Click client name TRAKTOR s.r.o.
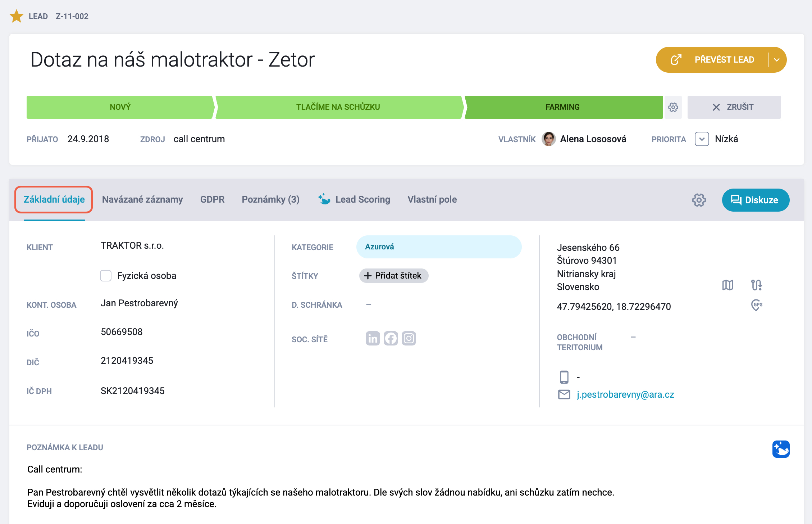 point(132,245)
